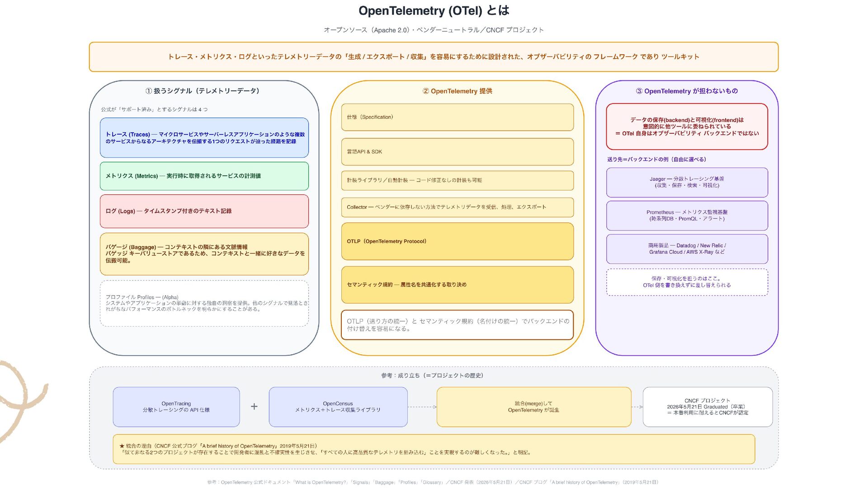Click the heading "③ OpenTelemetry が担わないもの"
The height and width of the screenshot is (488, 868).
coord(687,91)
